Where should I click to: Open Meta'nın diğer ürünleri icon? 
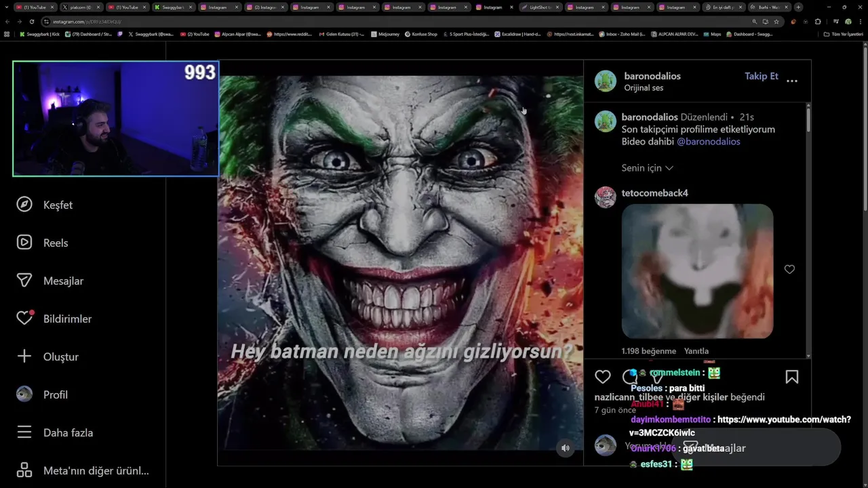coord(24,470)
